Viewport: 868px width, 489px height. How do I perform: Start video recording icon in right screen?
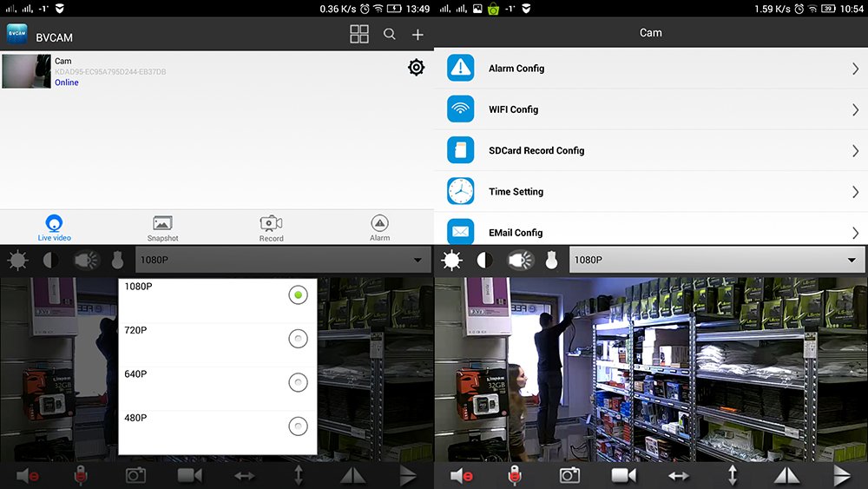pos(624,475)
